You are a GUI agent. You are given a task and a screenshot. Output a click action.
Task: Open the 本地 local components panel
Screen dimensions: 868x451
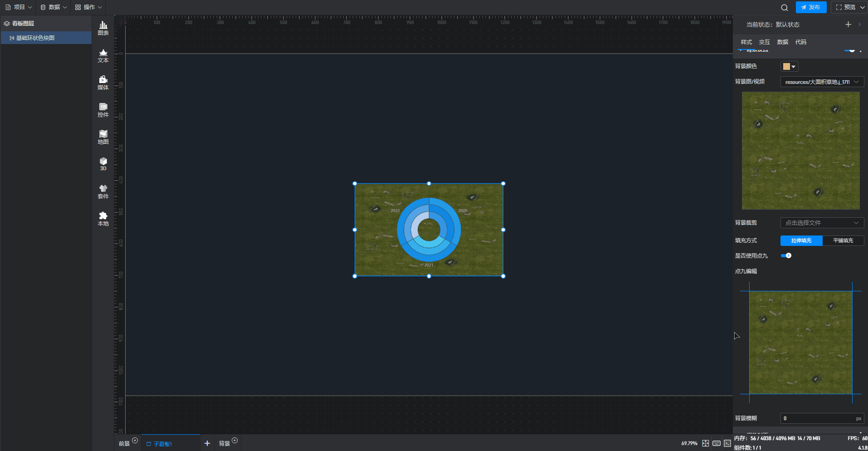pos(103,219)
